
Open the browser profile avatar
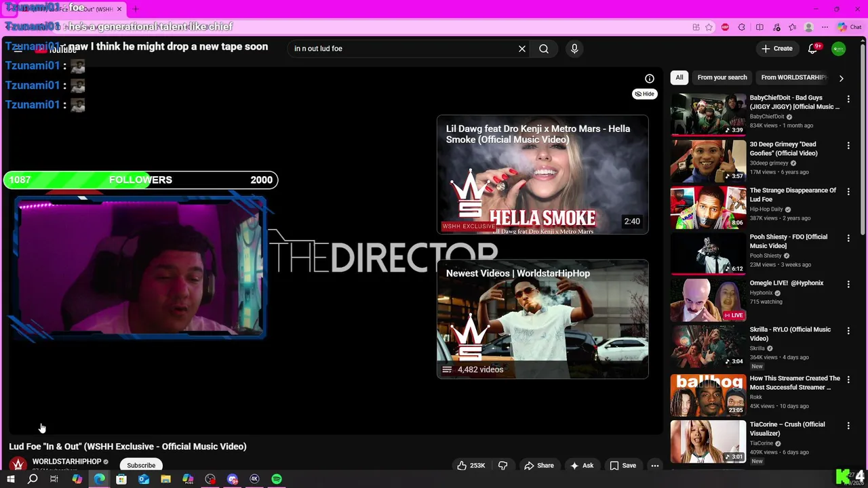[x=808, y=27]
